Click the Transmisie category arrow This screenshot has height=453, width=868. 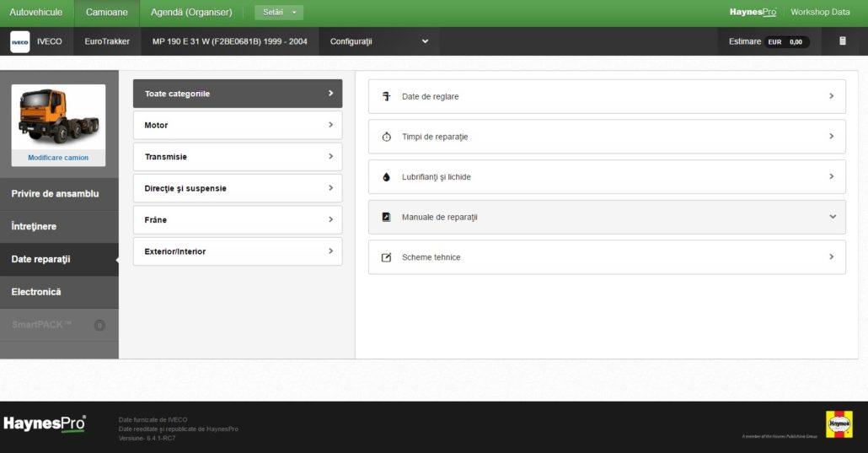(330, 156)
